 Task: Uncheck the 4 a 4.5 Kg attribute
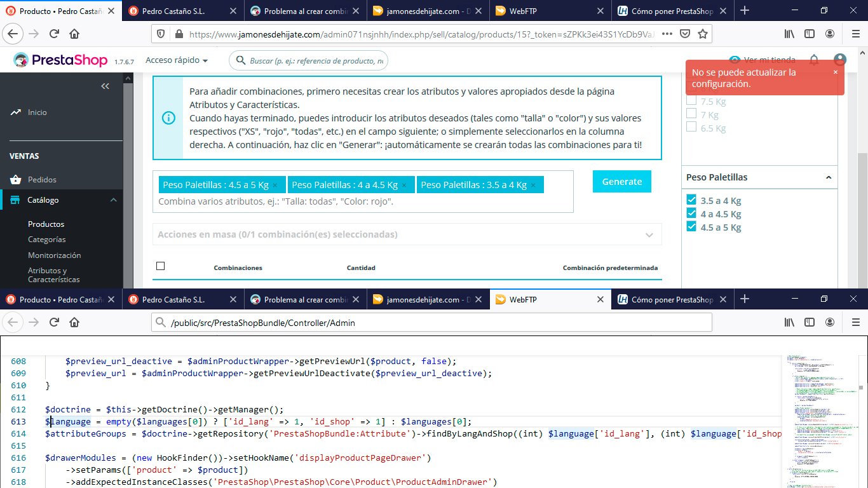point(691,213)
